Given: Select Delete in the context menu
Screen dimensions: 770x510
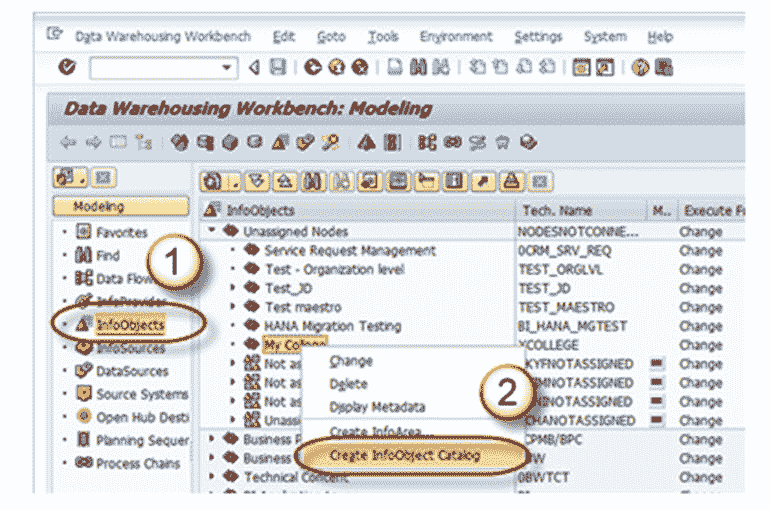Looking at the screenshot, I should tap(348, 384).
